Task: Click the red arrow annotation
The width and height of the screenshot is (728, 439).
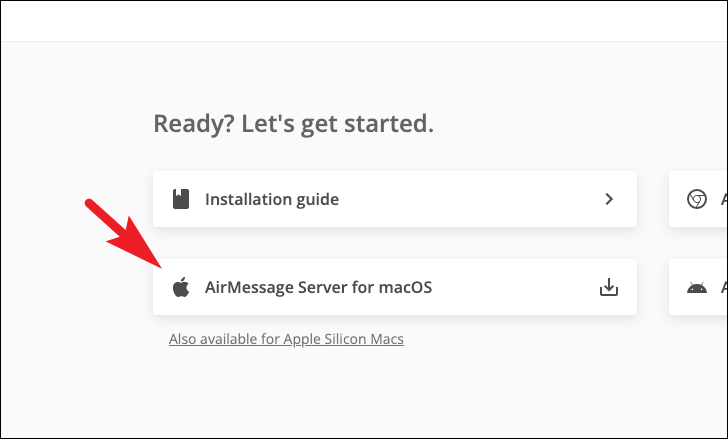Action: point(124,234)
